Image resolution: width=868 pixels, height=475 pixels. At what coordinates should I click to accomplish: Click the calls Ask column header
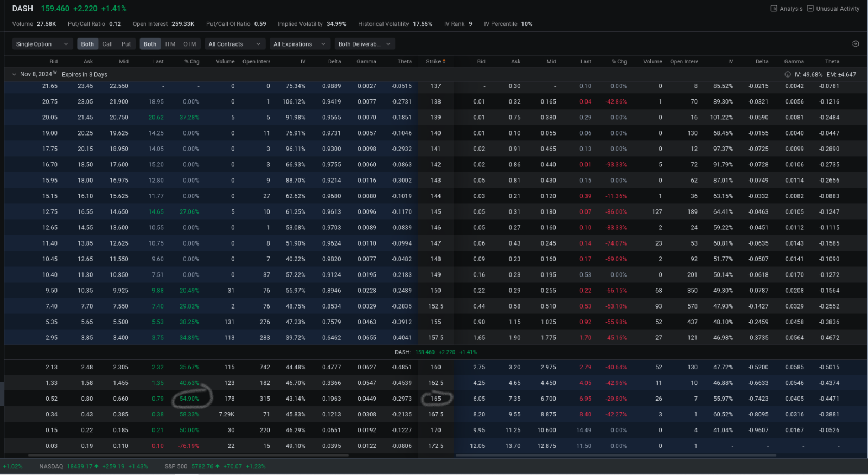[88, 61]
